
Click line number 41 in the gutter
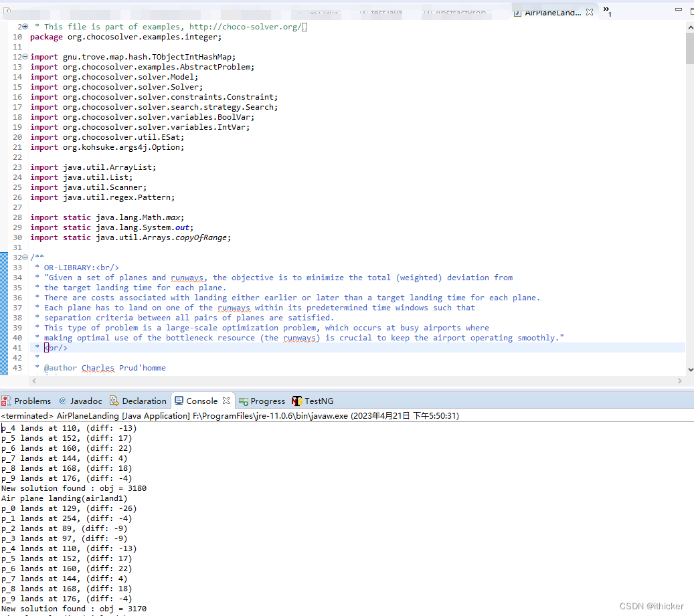(x=17, y=348)
